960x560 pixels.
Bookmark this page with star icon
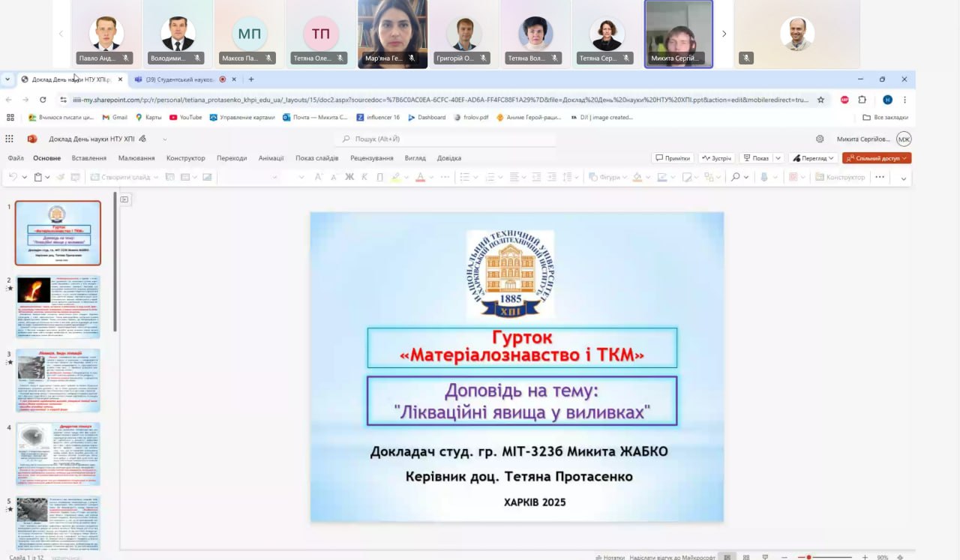click(x=820, y=99)
